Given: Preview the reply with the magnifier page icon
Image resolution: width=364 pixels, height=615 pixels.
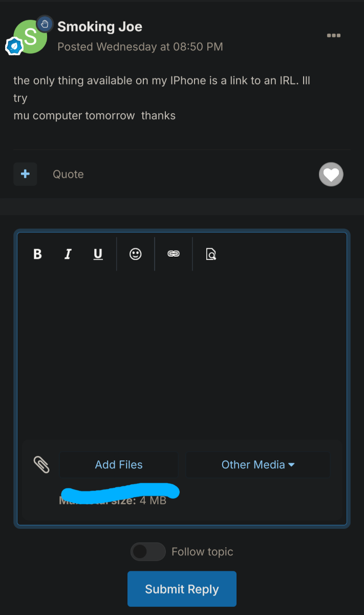Looking at the screenshot, I should [x=211, y=254].
